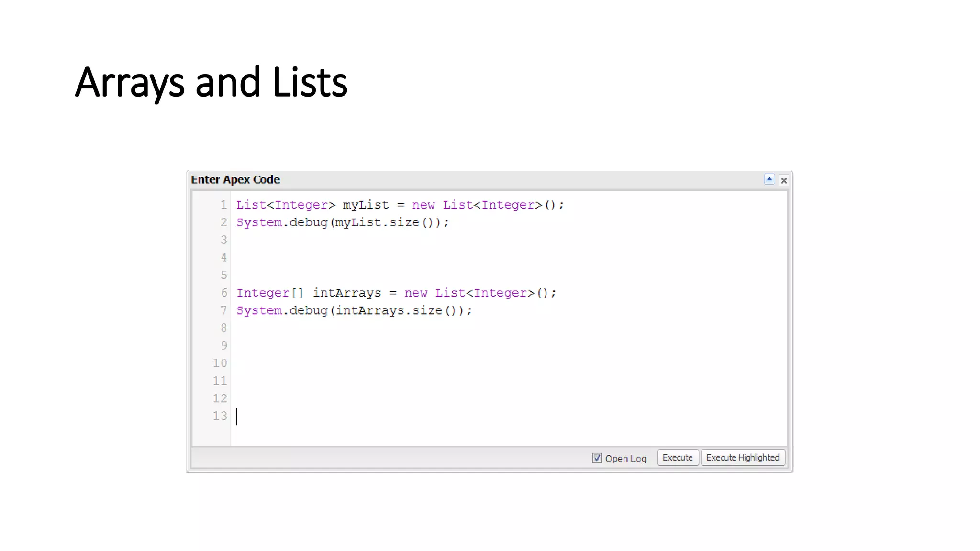Click line number 4 in the gutter

coord(223,258)
